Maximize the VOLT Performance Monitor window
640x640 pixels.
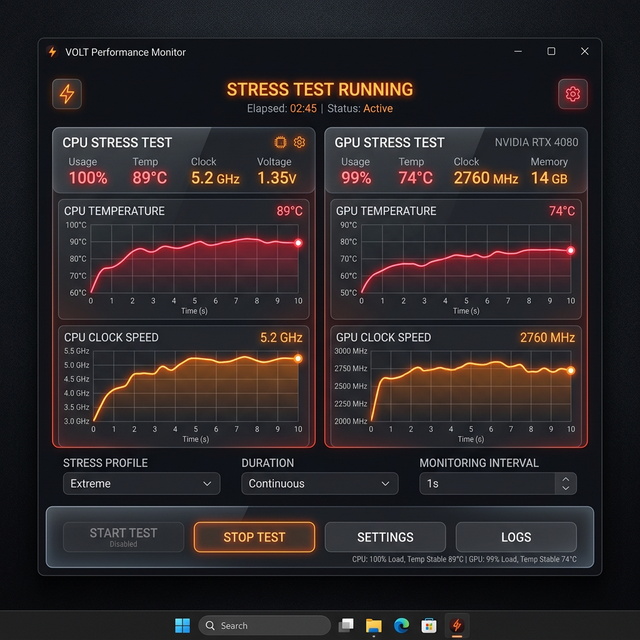pos(551,51)
